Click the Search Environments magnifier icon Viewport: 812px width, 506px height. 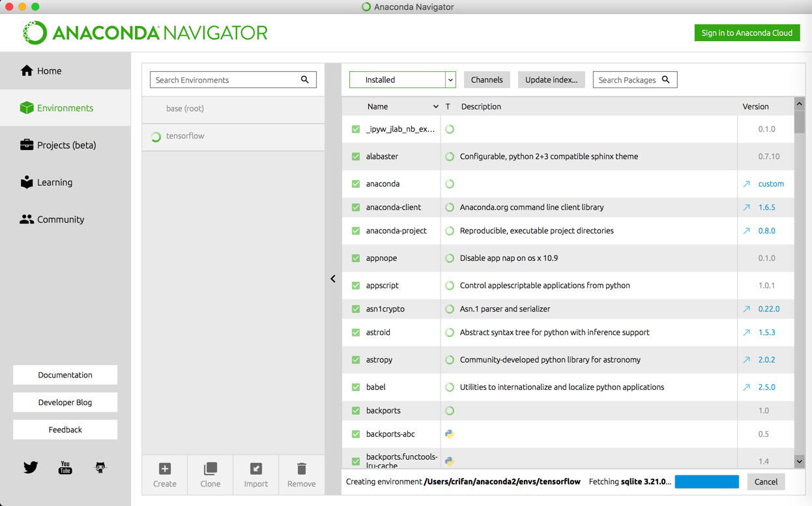[x=305, y=80]
